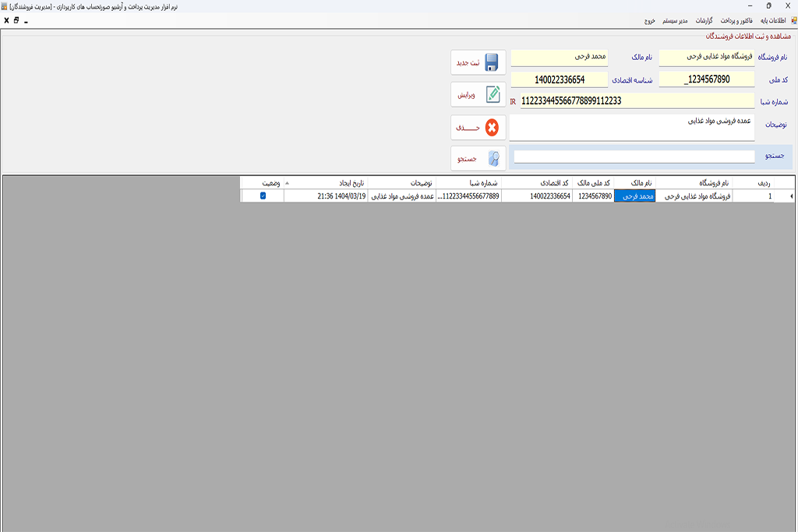The height and width of the screenshot is (532, 798).
Task: Click inside the جستجو search text field
Action: [634, 157]
